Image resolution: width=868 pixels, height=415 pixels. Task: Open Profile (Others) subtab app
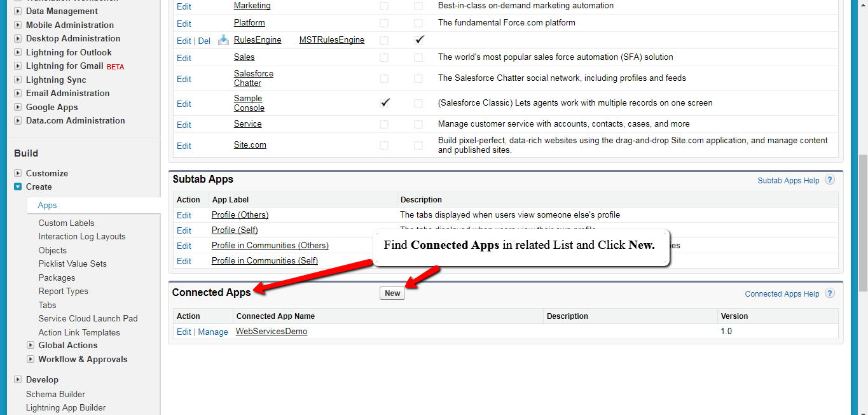tap(240, 215)
